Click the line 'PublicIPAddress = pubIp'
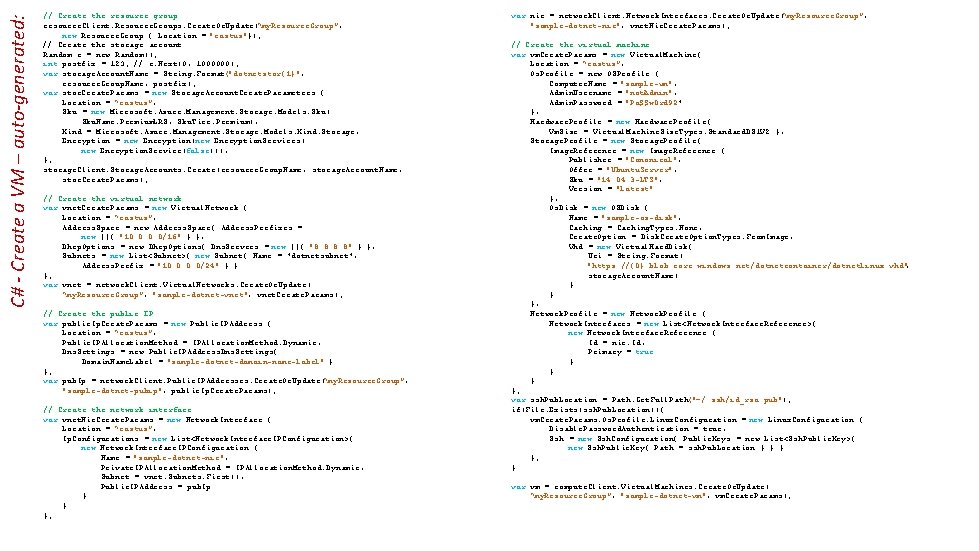Screen dimensions: 979x551 pyautogui.click(x=155, y=487)
